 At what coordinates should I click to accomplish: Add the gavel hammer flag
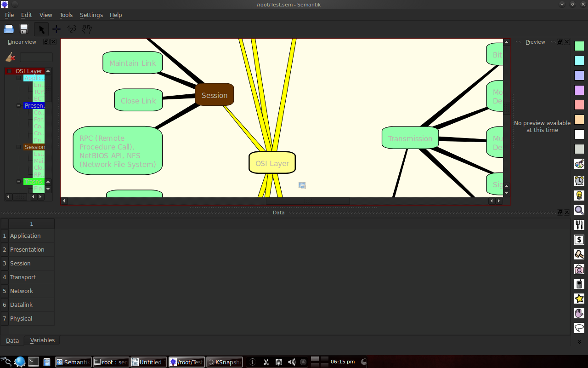coord(579,254)
